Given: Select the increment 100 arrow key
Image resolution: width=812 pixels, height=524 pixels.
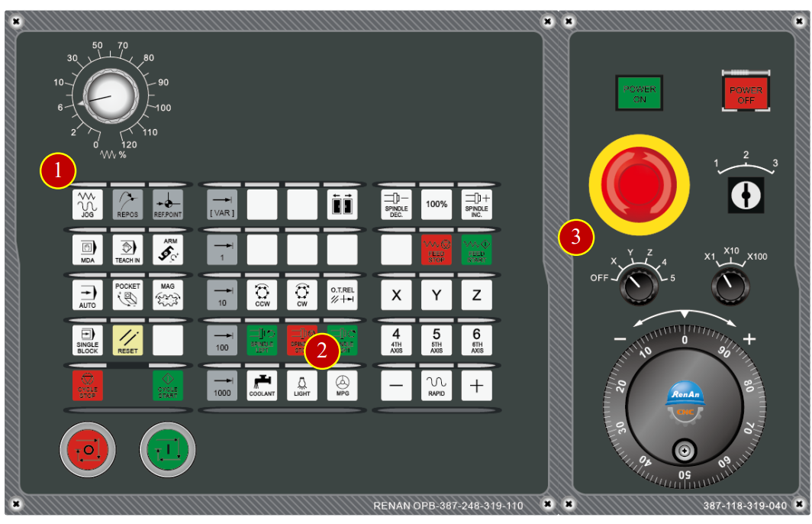Looking at the screenshot, I should click(222, 340).
